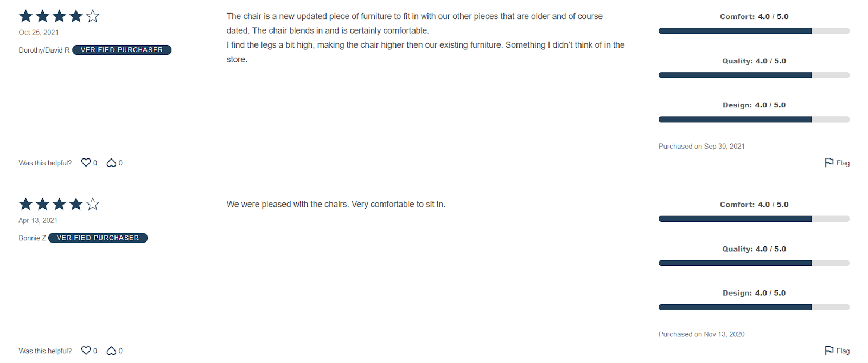Click the Quality rating bar in the first review
868x363 pixels.
pyautogui.click(x=754, y=75)
